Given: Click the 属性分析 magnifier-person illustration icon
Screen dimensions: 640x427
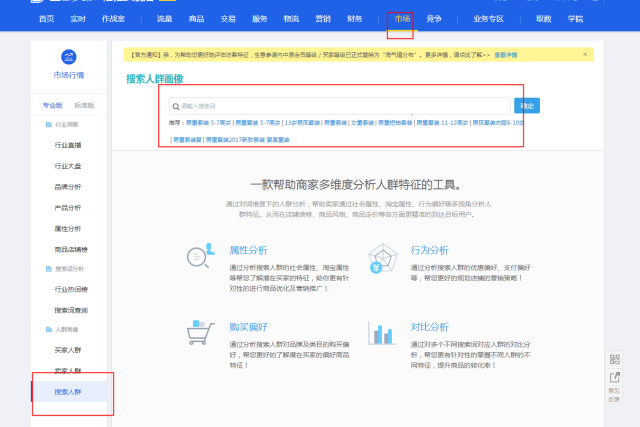Looking at the screenshot, I should 201,255.
